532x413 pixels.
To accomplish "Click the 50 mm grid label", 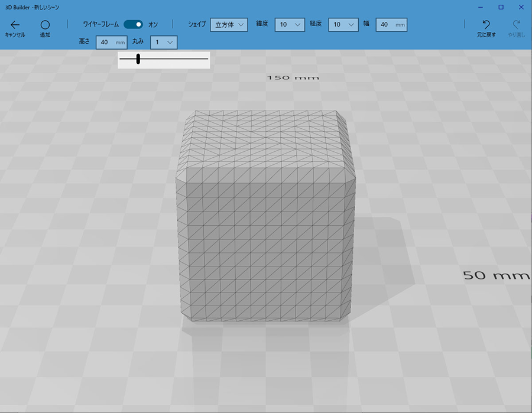I will (x=497, y=275).
